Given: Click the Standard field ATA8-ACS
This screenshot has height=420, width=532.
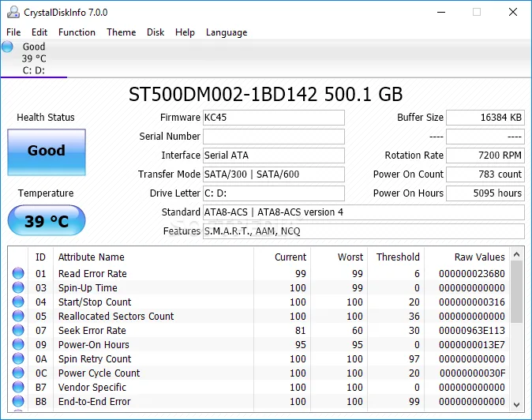Looking at the screenshot, I should 364,212.
